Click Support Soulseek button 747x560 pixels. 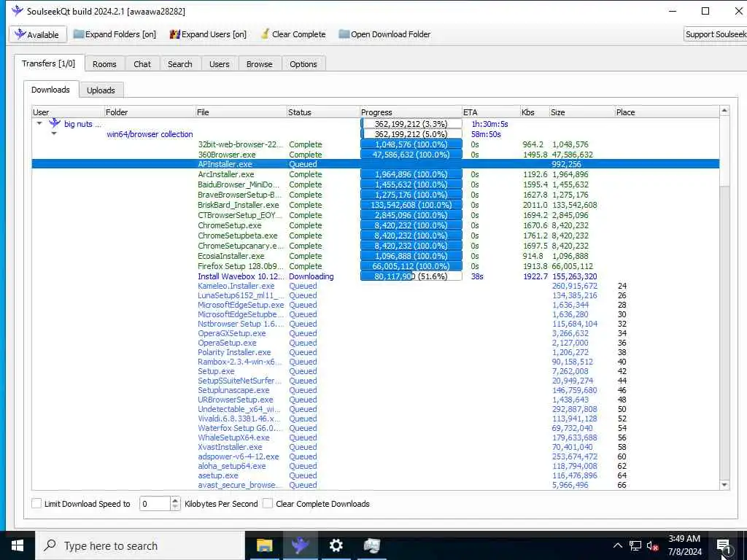[x=715, y=34]
